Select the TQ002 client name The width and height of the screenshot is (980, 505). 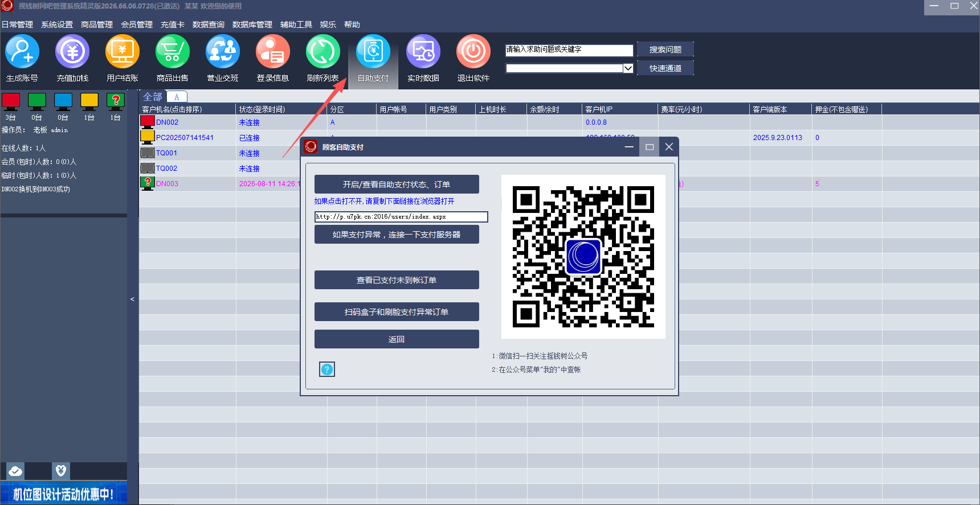pyautogui.click(x=166, y=169)
